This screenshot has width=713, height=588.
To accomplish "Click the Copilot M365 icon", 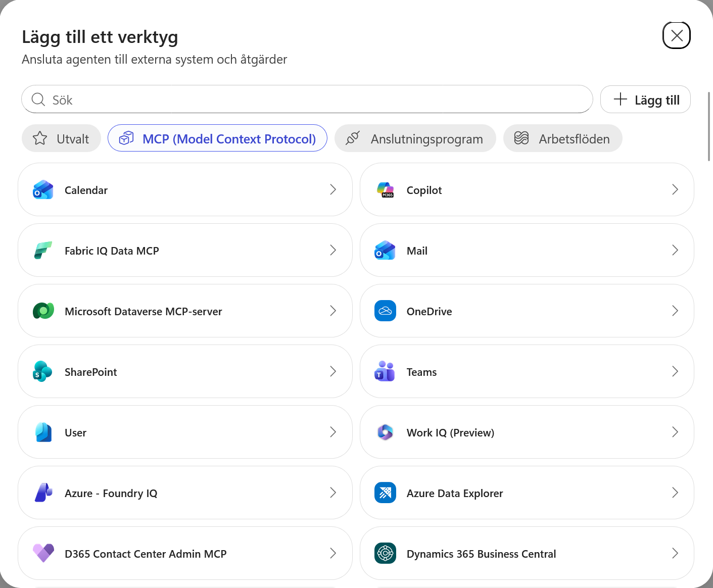I will pyautogui.click(x=385, y=190).
